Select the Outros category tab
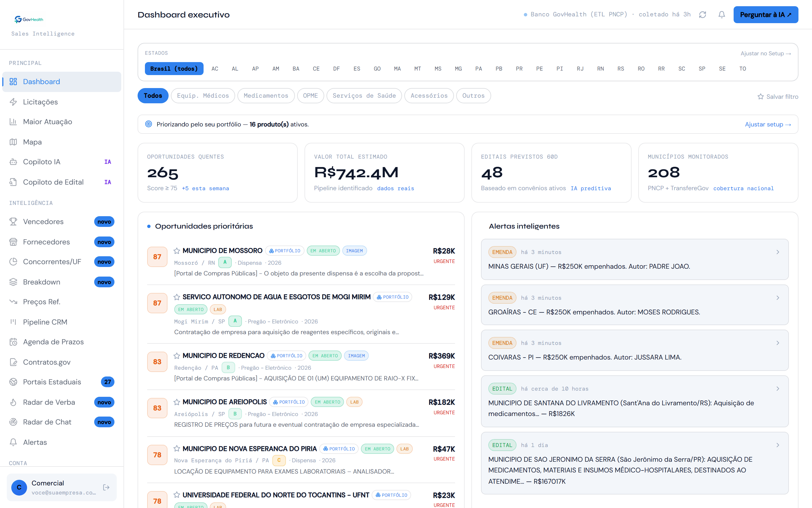The image size is (812, 508). tap(473, 96)
